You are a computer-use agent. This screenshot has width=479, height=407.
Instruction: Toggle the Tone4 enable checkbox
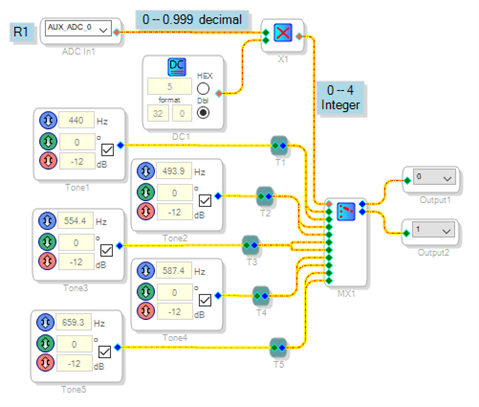(x=205, y=300)
